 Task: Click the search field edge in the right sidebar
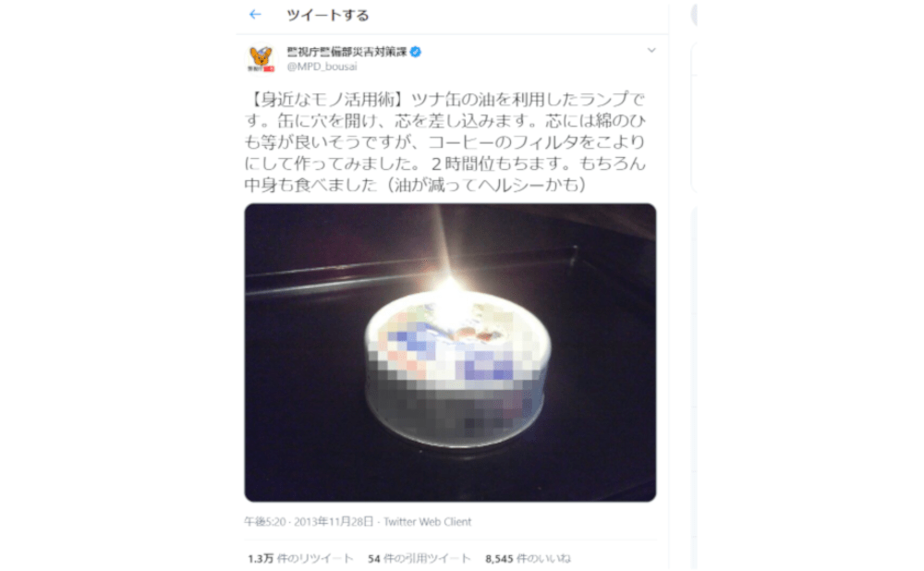point(694,15)
